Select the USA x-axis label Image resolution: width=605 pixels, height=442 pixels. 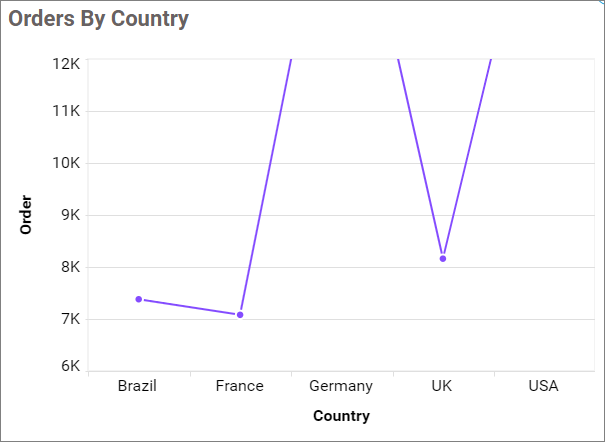[x=543, y=386]
